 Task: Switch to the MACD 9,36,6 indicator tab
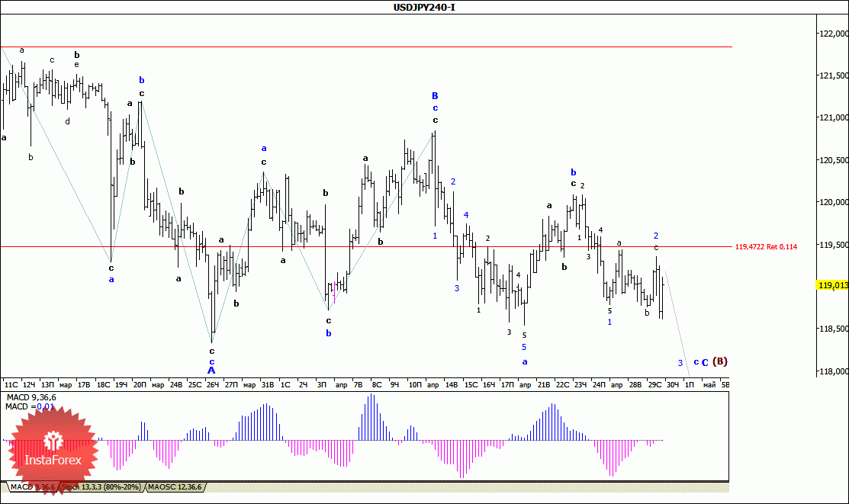tap(33, 487)
